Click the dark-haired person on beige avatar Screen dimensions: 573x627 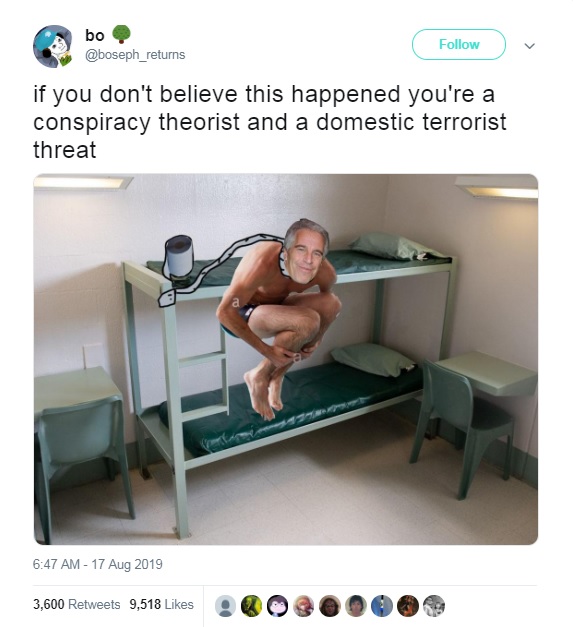pyautogui.click(x=356, y=606)
